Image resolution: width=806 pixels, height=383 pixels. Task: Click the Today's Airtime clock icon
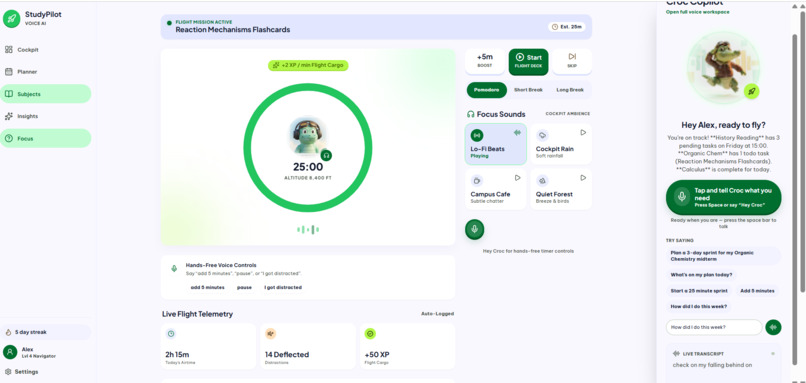[x=171, y=334]
